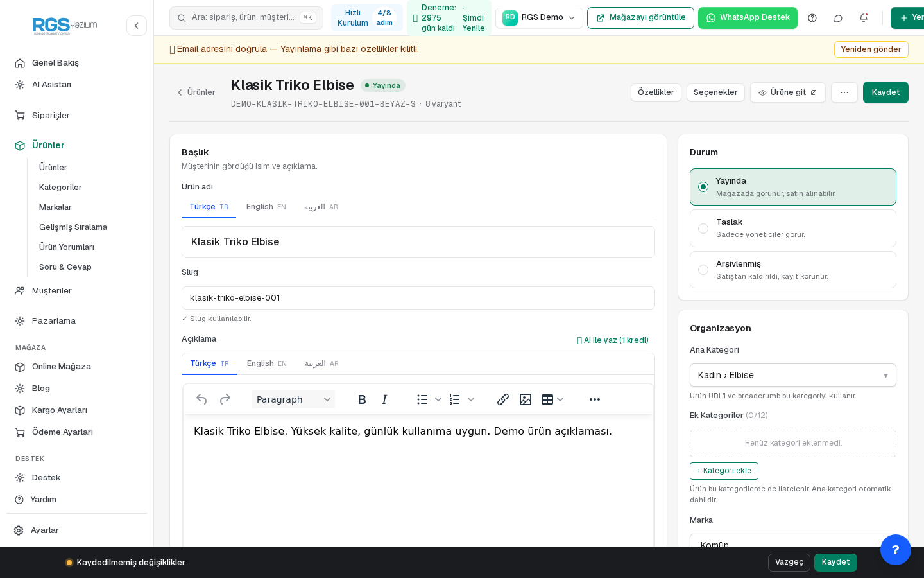Image resolution: width=924 pixels, height=578 pixels.
Task: Expand numbered list style options arrow
Action: 471,399
